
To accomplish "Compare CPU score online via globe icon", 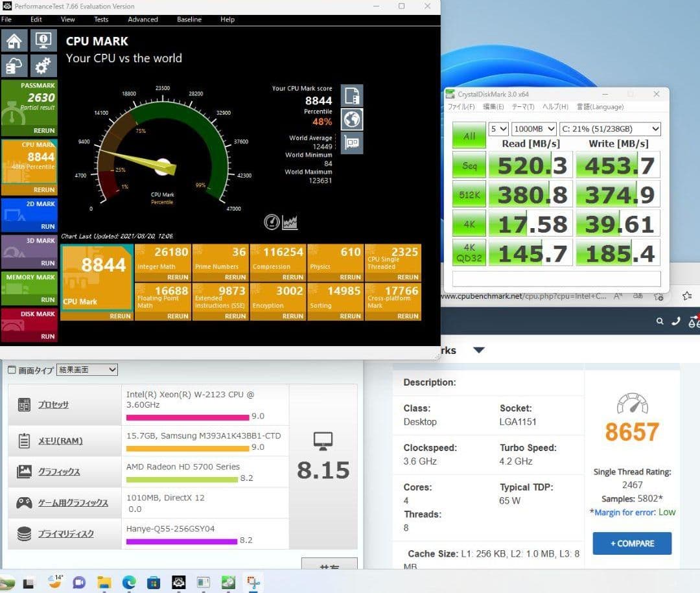I will [351, 119].
